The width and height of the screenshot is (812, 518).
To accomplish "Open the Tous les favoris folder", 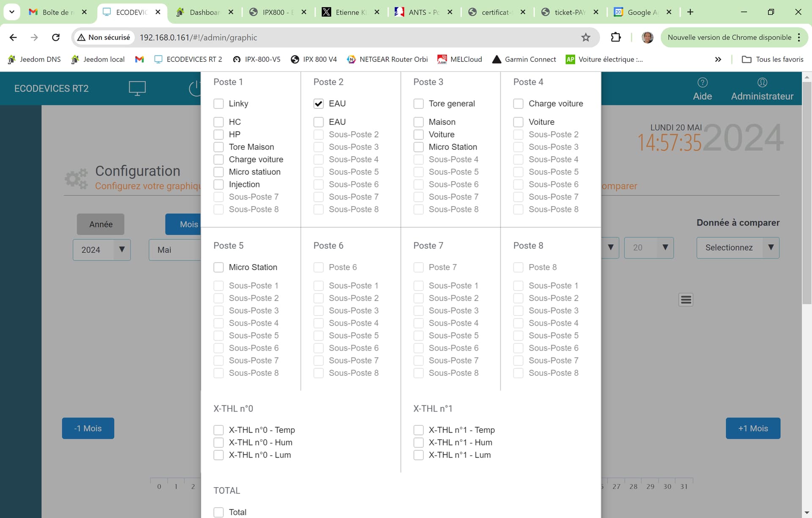I will pos(773,59).
